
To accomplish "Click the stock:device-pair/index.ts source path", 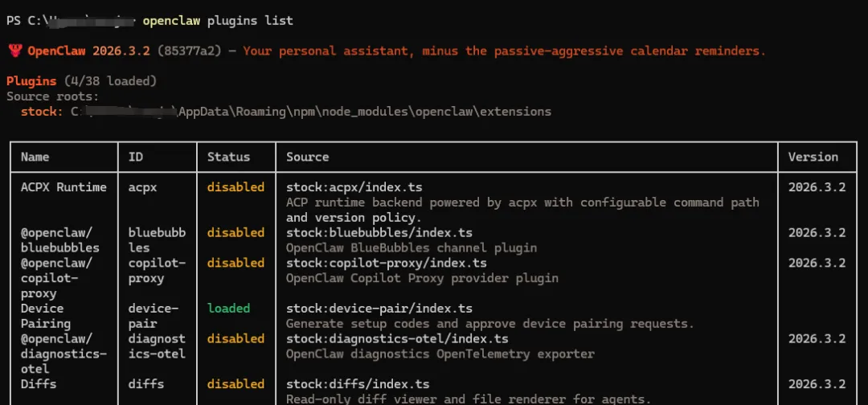I will (379, 309).
